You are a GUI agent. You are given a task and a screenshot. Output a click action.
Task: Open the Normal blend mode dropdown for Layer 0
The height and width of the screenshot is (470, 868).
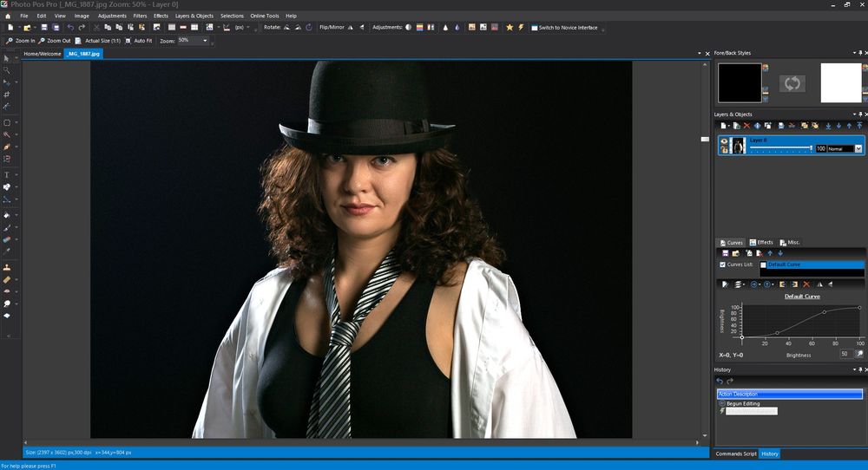[x=858, y=149]
